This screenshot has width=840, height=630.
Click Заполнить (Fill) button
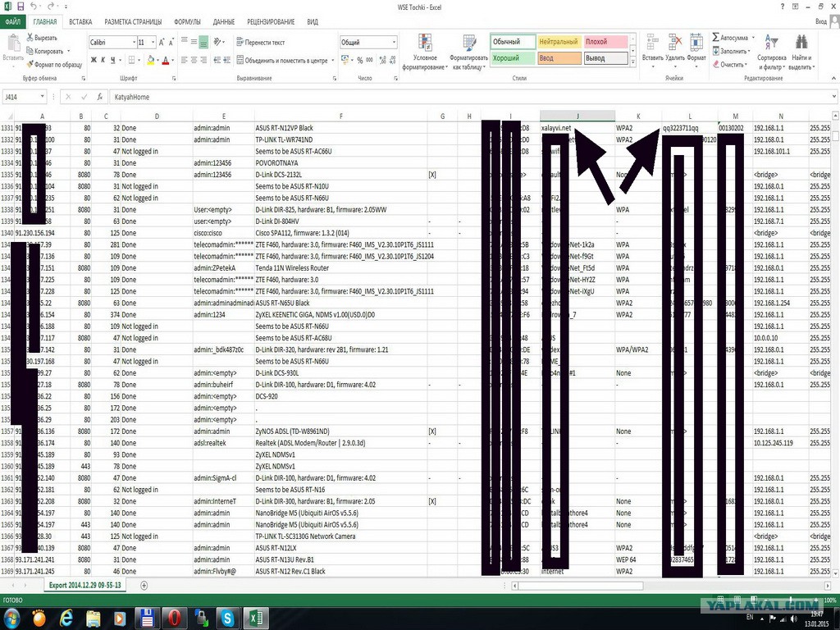pos(731,52)
